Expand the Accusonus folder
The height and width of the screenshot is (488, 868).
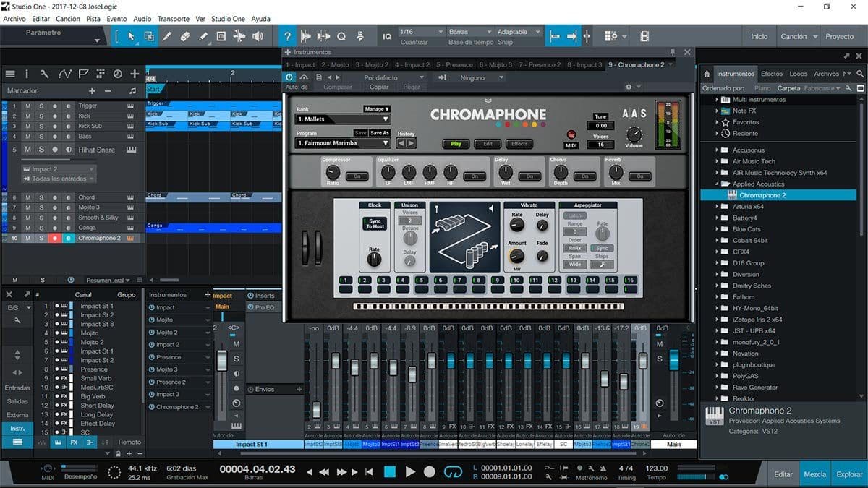click(x=716, y=150)
